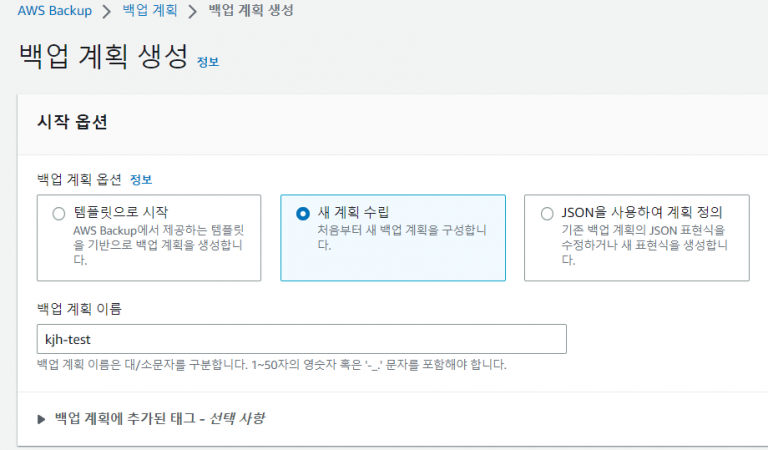
Task: Expand the tags section triangle arrow
Action: click(41, 418)
